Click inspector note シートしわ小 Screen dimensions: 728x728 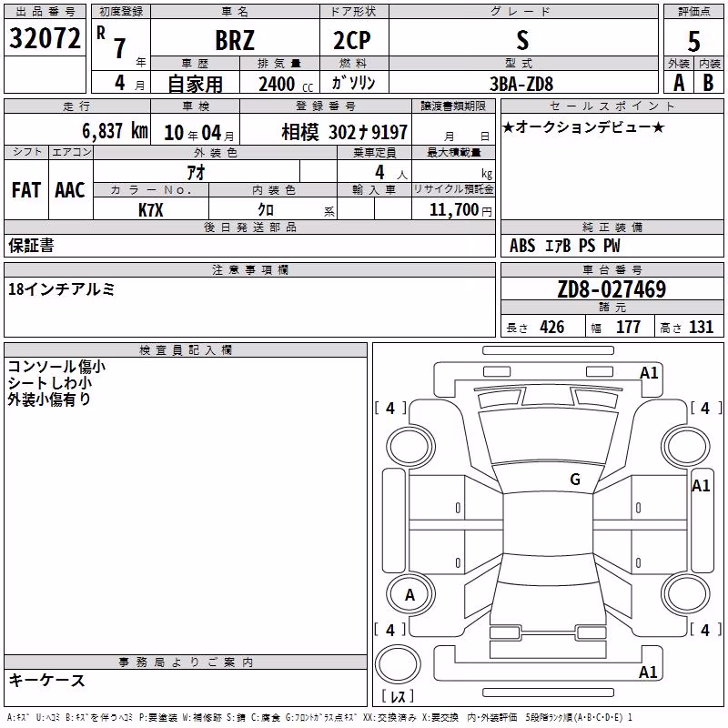tap(50, 383)
